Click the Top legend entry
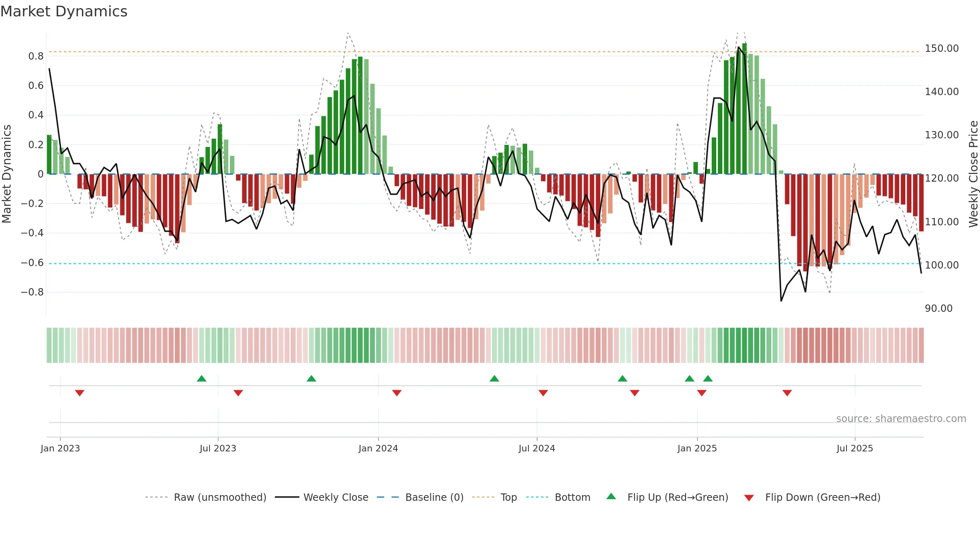980x551 pixels. [x=494, y=497]
